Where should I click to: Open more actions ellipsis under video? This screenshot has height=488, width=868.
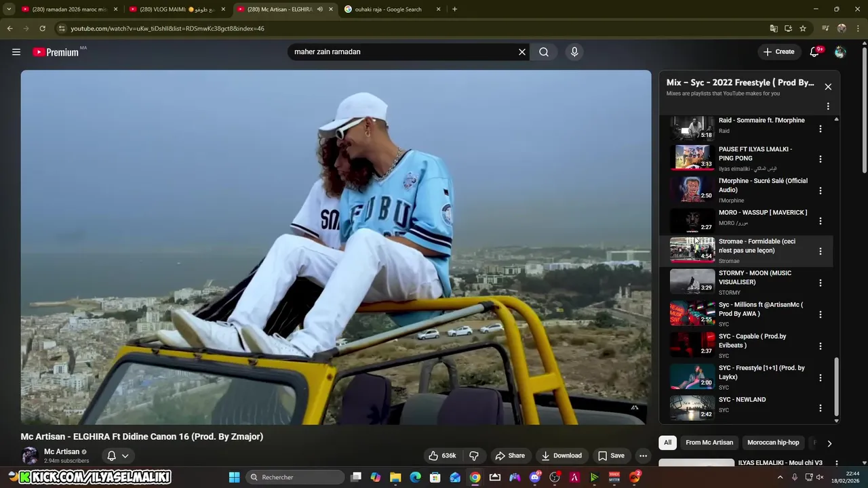coord(644,455)
